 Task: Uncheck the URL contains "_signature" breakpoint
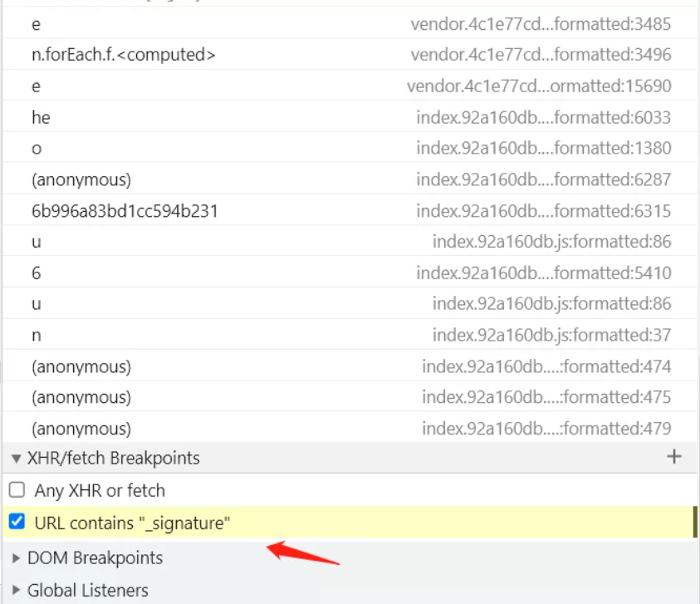click(x=17, y=523)
